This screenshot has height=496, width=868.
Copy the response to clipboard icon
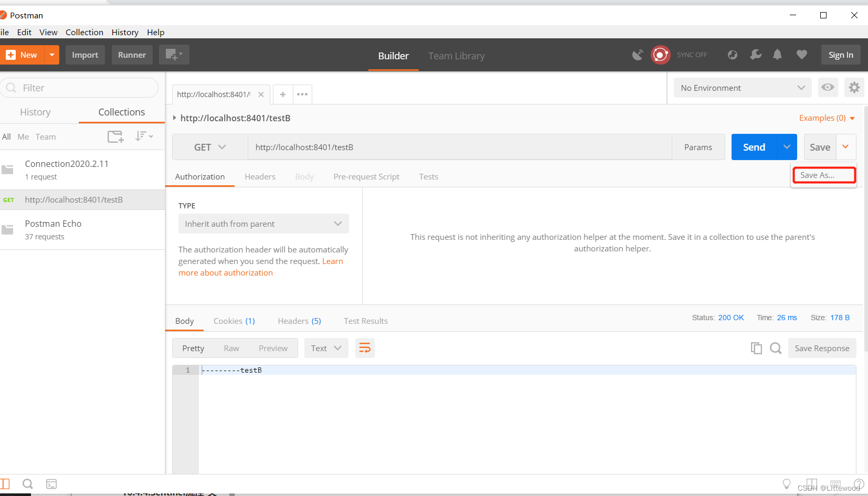click(756, 348)
